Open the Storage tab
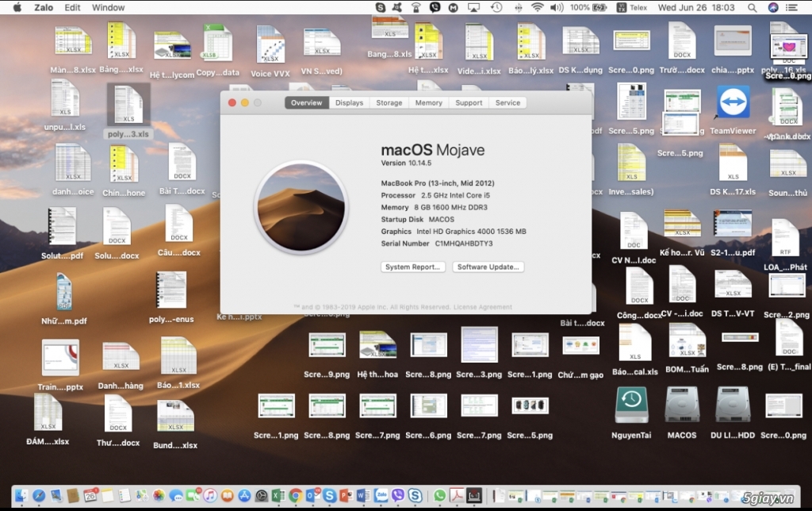Image resolution: width=812 pixels, height=511 pixels. pos(389,102)
